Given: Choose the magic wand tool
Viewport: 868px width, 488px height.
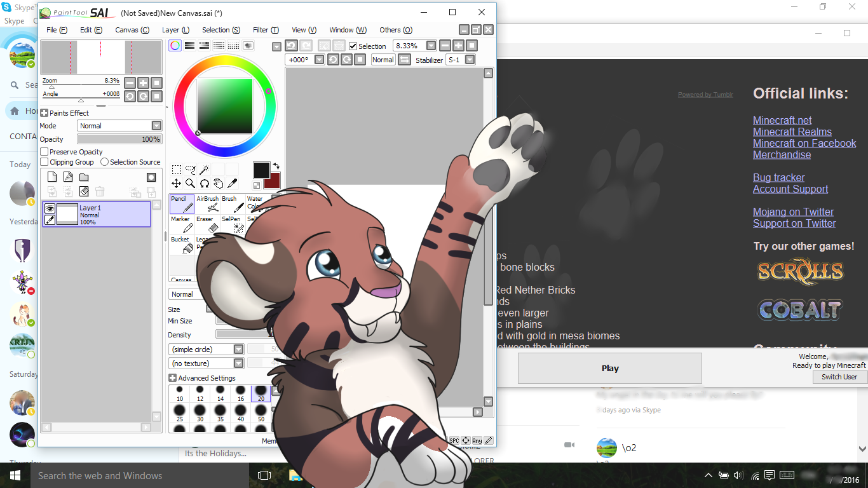Looking at the screenshot, I should pos(204,170).
